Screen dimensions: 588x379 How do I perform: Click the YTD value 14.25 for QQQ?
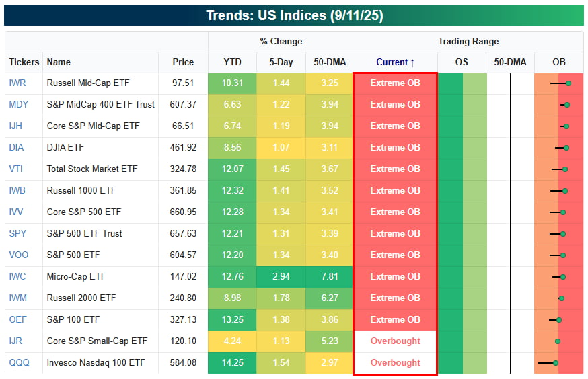click(232, 363)
